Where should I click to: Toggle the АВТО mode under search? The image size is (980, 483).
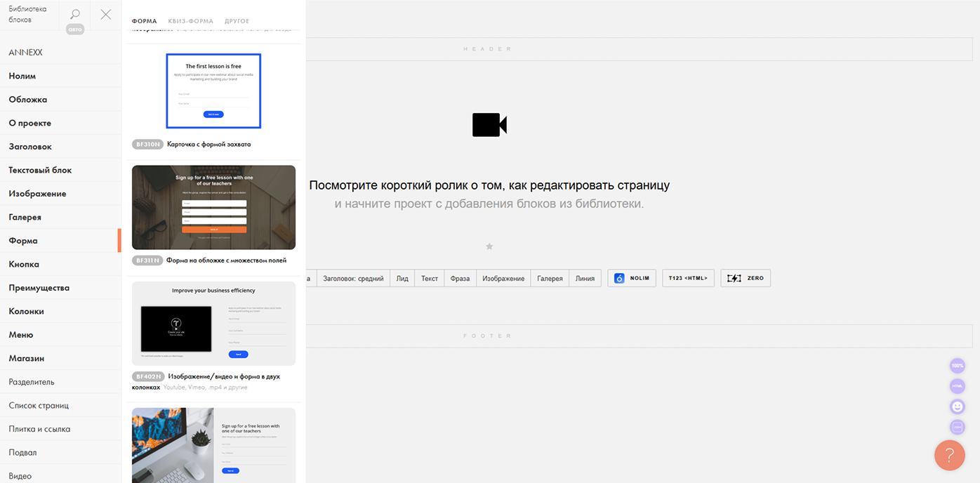[x=74, y=29]
